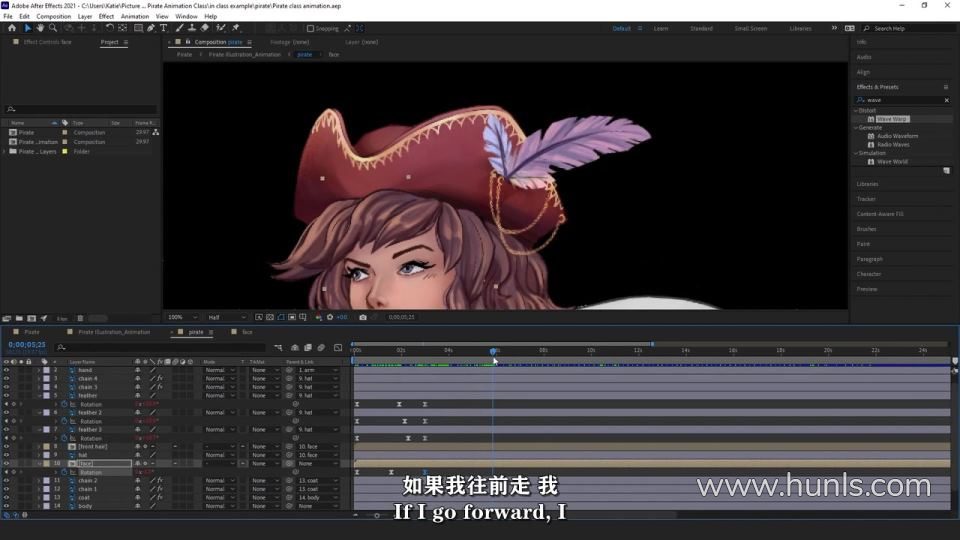Screen dimensions: 960x540
Task: Open the viewer magnification 100% dropdown
Action: pyautogui.click(x=182, y=317)
